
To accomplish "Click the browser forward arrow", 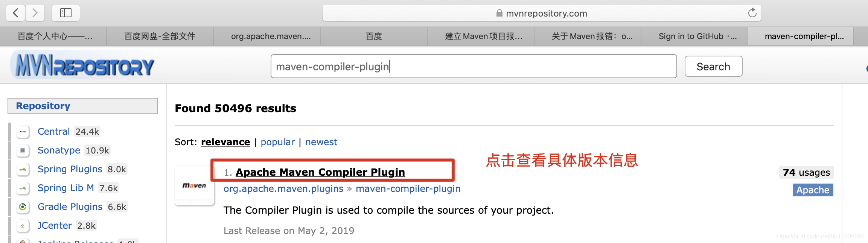I will (x=35, y=13).
